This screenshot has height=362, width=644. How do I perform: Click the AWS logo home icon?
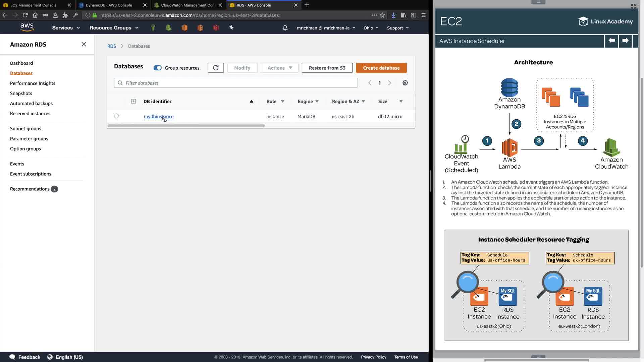tap(27, 27)
